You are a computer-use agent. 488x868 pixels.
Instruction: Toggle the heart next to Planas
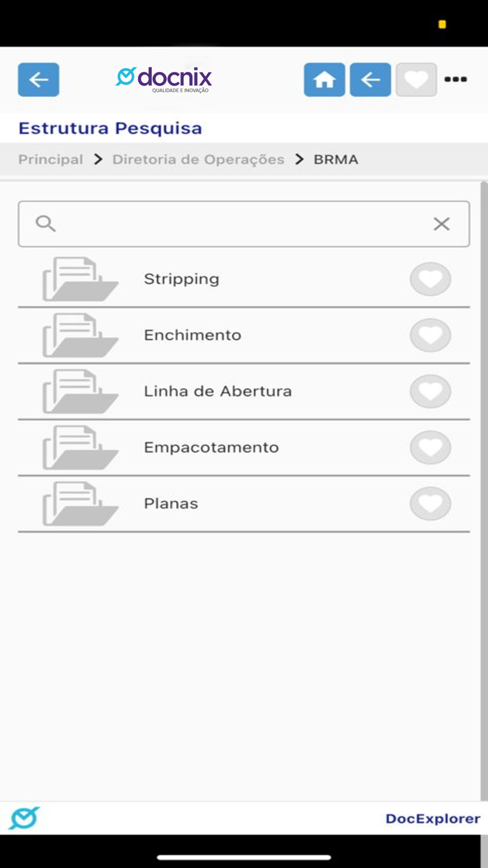pos(430,502)
